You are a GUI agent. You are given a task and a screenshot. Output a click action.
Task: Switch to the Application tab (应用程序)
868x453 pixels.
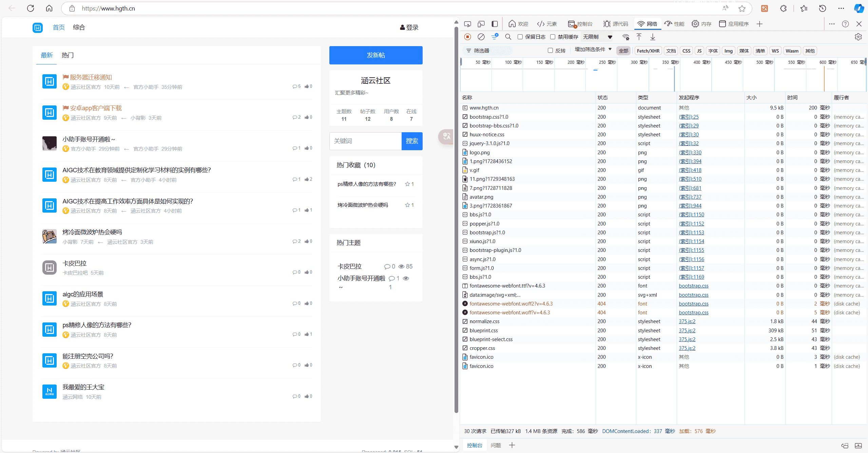[733, 24]
